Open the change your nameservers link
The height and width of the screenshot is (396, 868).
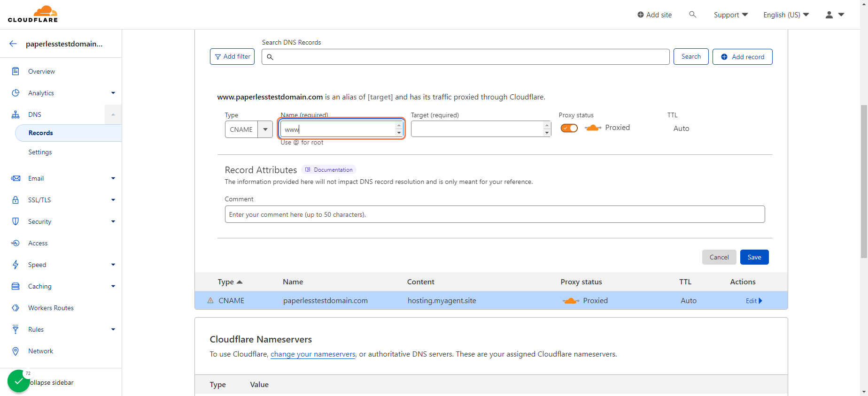313,354
